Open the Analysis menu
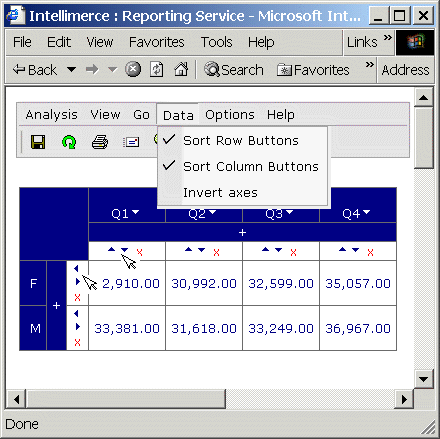The image size is (440, 439). click(51, 115)
